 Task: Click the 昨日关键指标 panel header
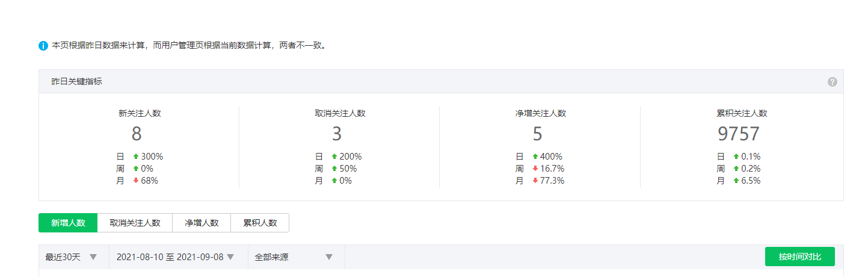tap(77, 81)
